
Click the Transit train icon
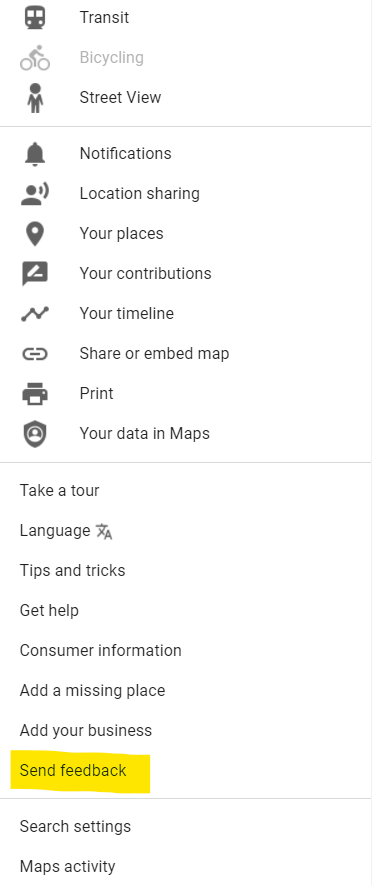pyautogui.click(x=35, y=17)
